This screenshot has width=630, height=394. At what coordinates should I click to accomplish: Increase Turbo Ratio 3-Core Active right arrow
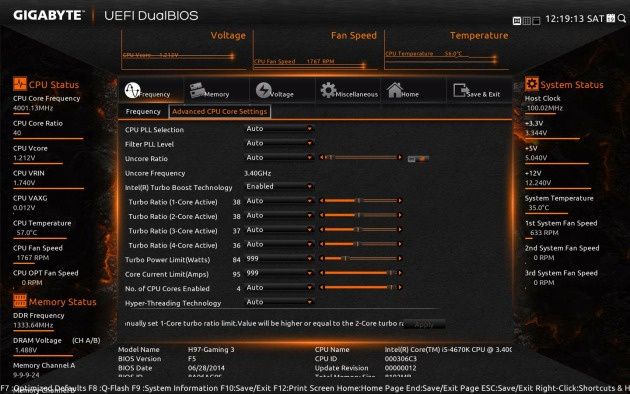(x=399, y=229)
